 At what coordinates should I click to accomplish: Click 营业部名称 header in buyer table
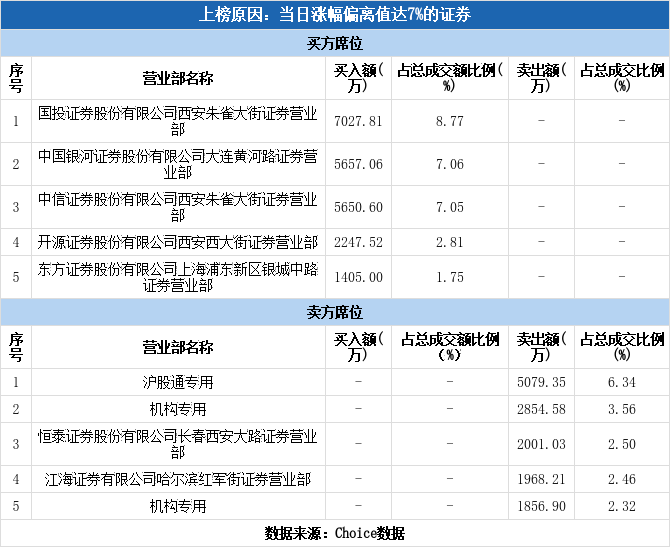point(178,79)
